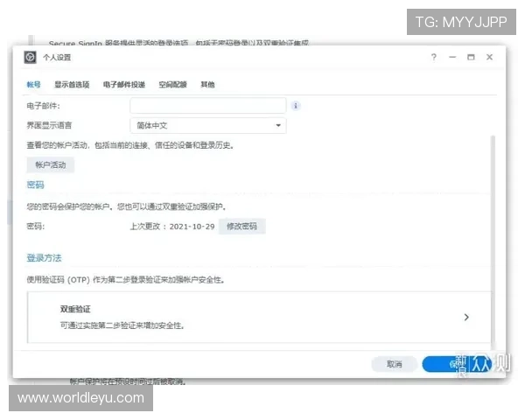The height and width of the screenshot is (420, 525).
Task: Click the blue save button
Action: pyautogui.click(x=457, y=364)
